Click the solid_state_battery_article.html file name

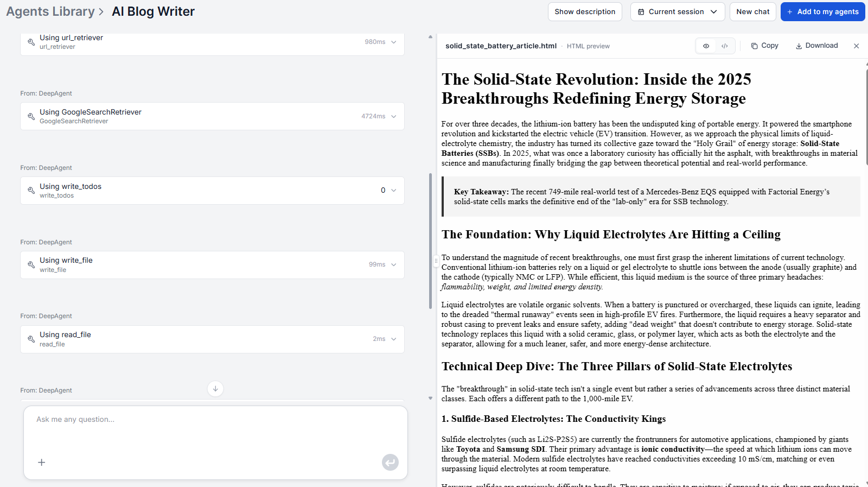click(501, 46)
